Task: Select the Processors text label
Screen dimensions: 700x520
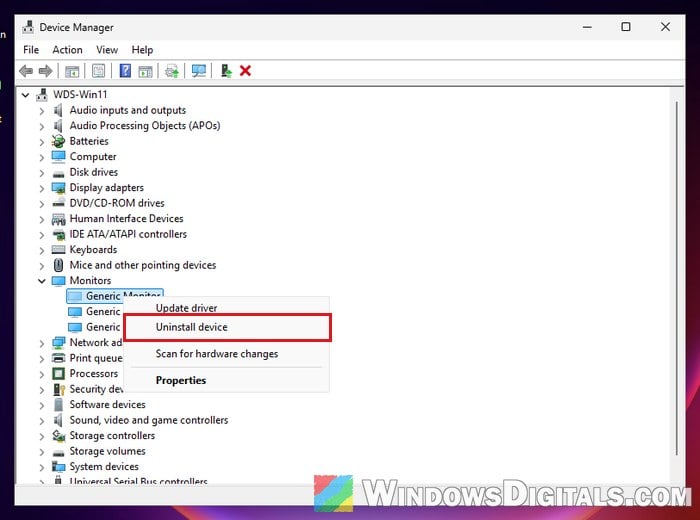Action: point(94,374)
